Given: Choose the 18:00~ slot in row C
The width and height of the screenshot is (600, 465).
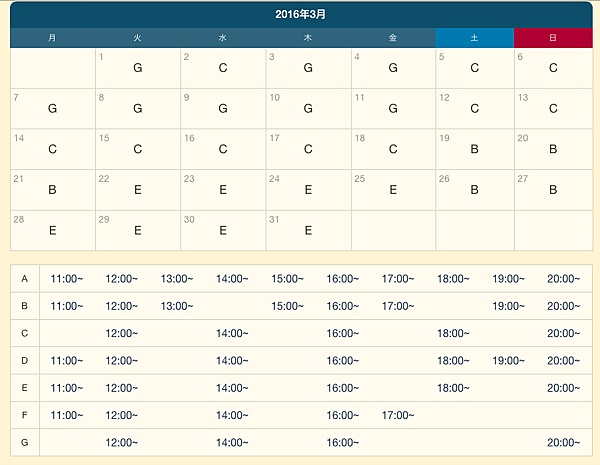Looking at the screenshot, I should [453, 333].
